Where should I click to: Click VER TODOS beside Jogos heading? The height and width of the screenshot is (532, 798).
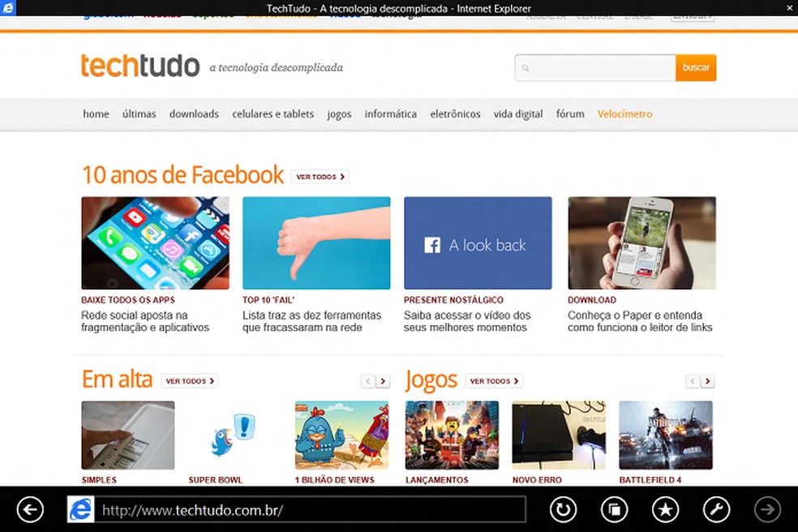[x=494, y=381]
